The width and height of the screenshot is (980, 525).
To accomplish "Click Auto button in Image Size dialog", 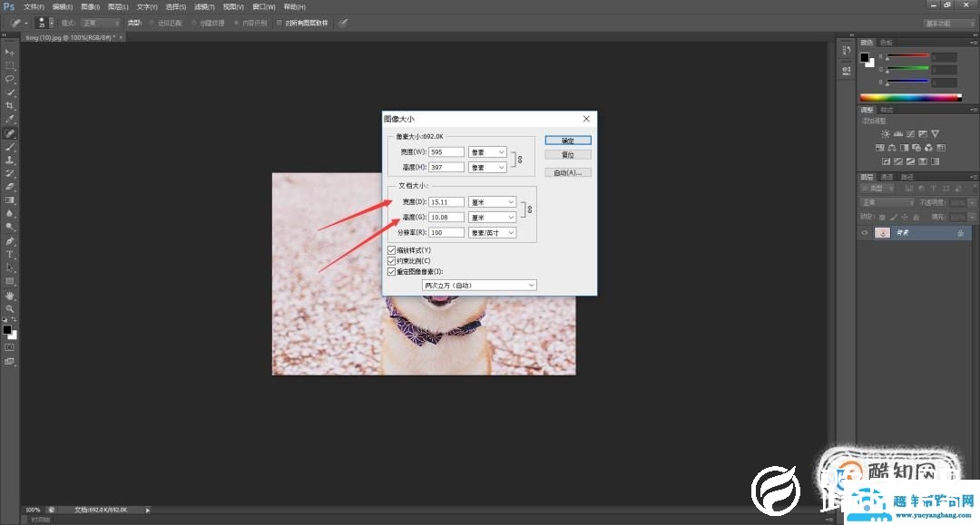I will point(567,172).
